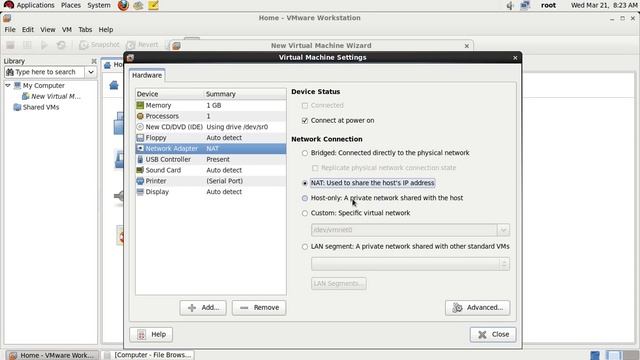Viewport: 640px width, 360px height.
Task: Select the Floppy device icon
Action: (x=140, y=138)
